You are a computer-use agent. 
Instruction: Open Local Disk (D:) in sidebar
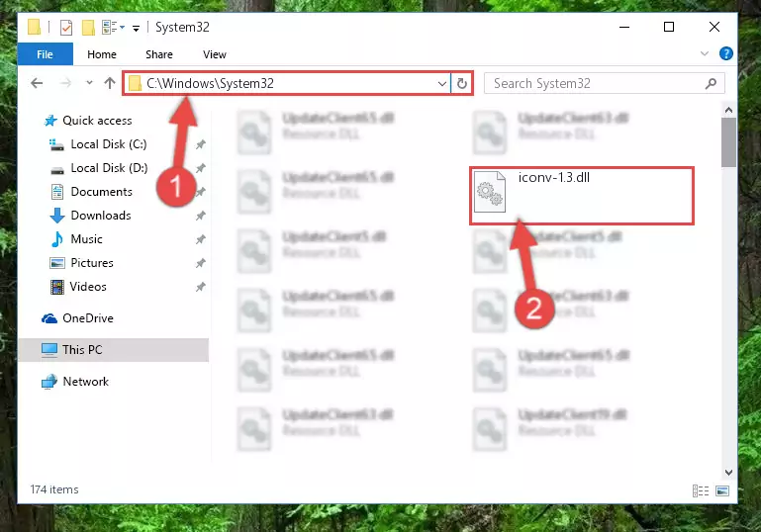point(109,168)
